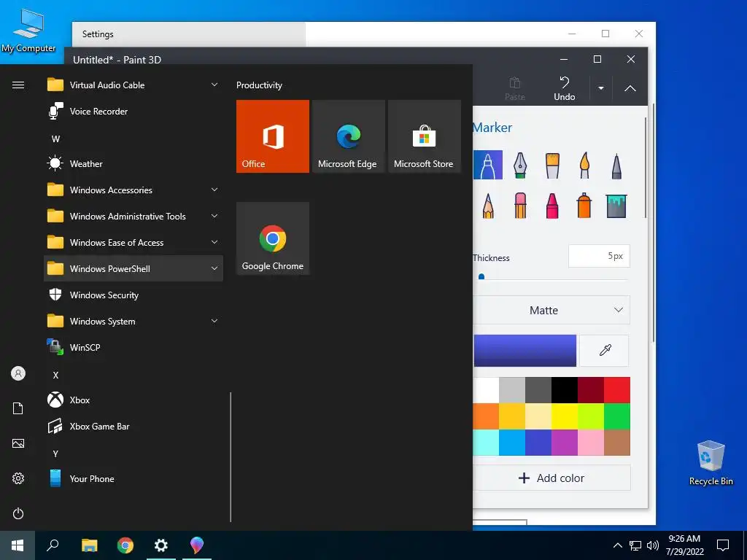The image size is (747, 560).
Task: Open taskbar search
Action: pos(53,545)
